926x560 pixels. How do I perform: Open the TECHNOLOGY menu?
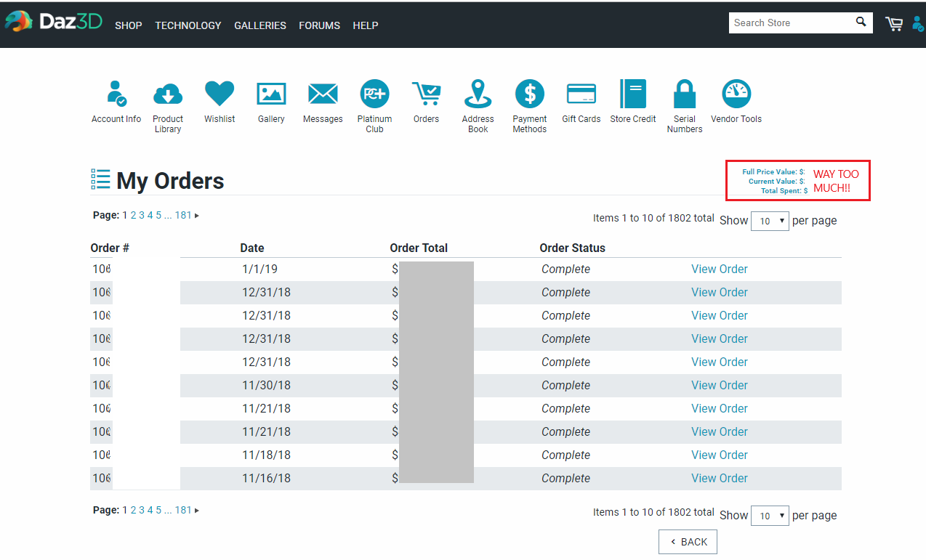(x=188, y=25)
